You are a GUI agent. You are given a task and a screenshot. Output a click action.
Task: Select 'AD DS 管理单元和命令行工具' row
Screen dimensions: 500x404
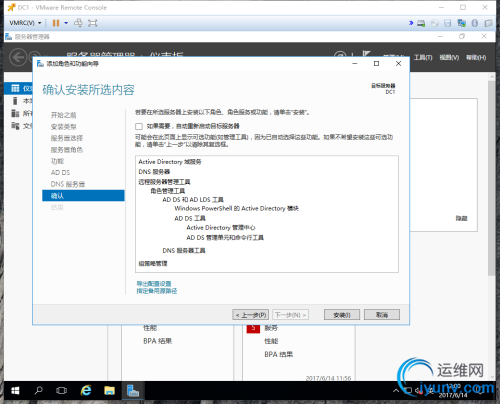pyautogui.click(x=225, y=238)
